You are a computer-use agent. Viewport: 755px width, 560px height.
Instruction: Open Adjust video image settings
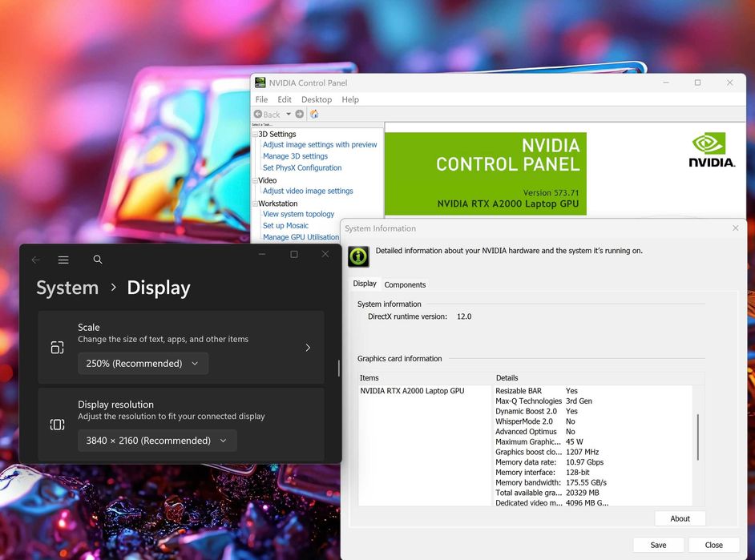click(x=308, y=191)
